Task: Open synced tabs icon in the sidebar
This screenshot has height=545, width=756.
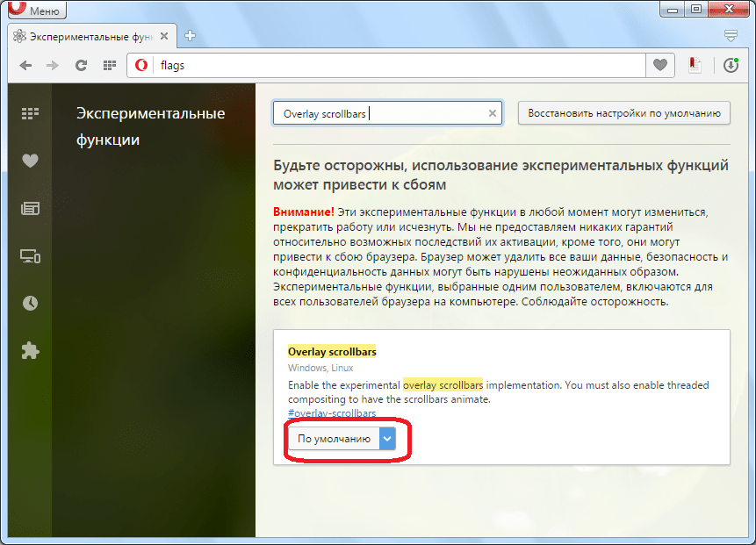Action: coord(31,256)
